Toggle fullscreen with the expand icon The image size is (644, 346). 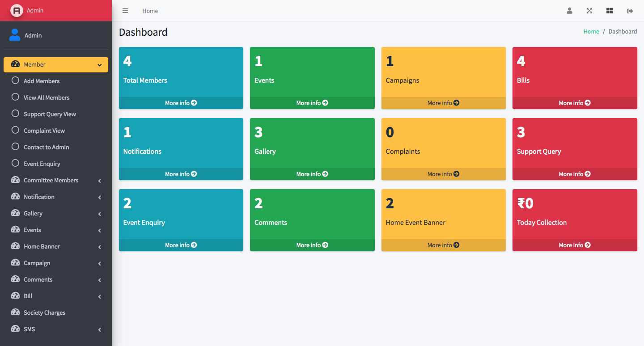tap(589, 11)
